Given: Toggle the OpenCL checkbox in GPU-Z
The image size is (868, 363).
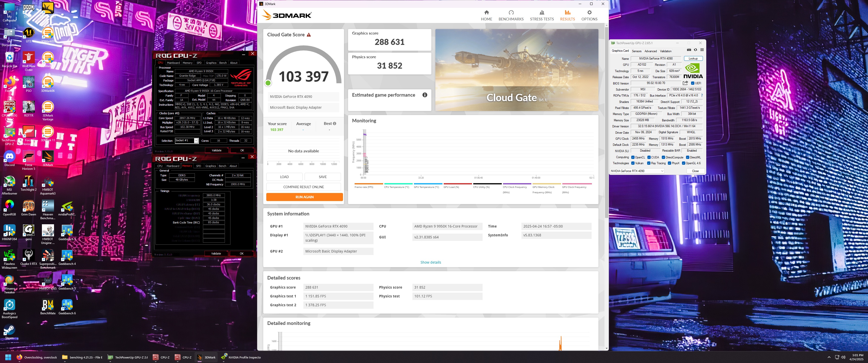Looking at the screenshot, I should pos(633,157).
